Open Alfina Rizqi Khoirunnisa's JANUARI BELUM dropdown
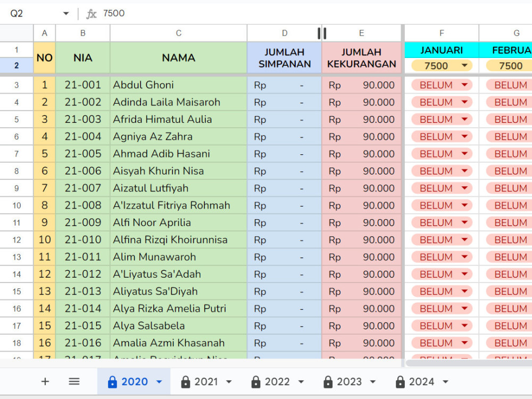Viewport: 532px width, 399px height. [x=442, y=239]
